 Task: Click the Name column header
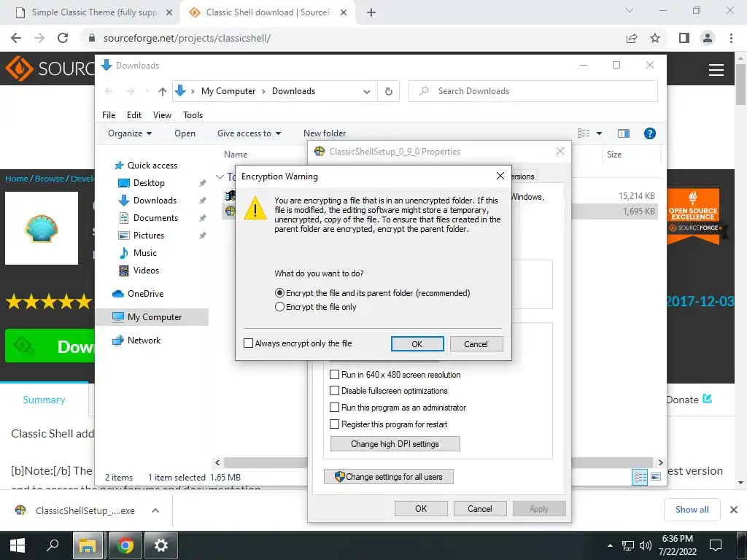(x=236, y=155)
